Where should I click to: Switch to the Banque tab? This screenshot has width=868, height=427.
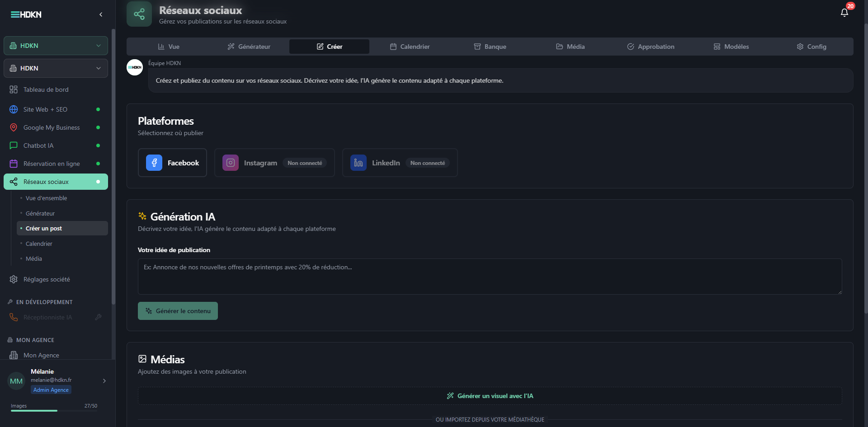click(490, 47)
